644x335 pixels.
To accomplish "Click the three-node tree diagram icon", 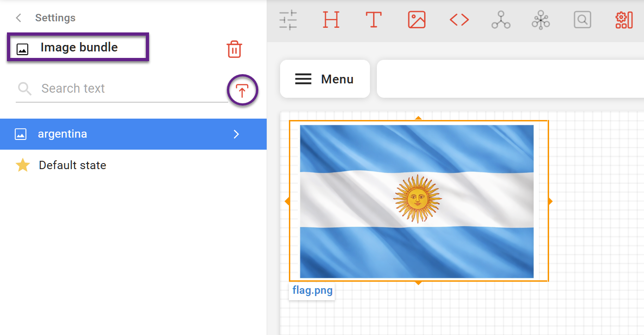I will click(x=500, y=20).
